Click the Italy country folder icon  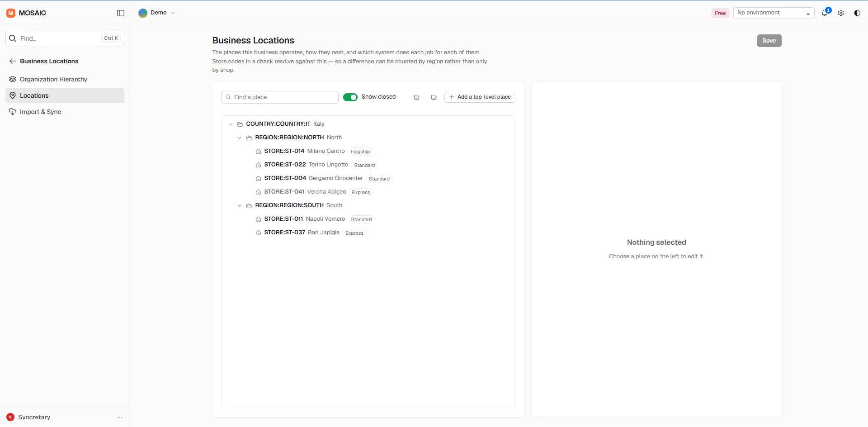[x=240, y=124]
